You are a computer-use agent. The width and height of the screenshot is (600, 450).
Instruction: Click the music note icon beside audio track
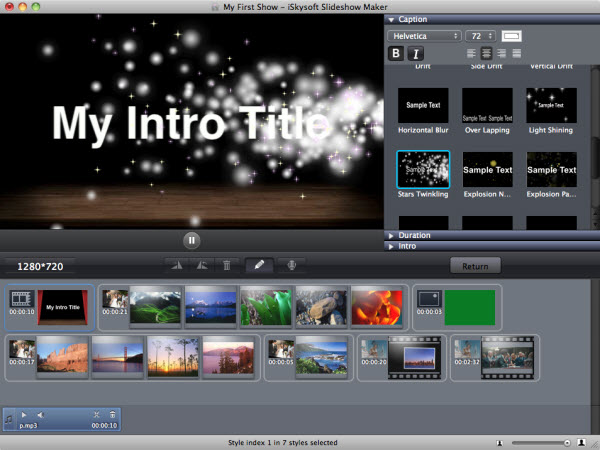(8, 419)
